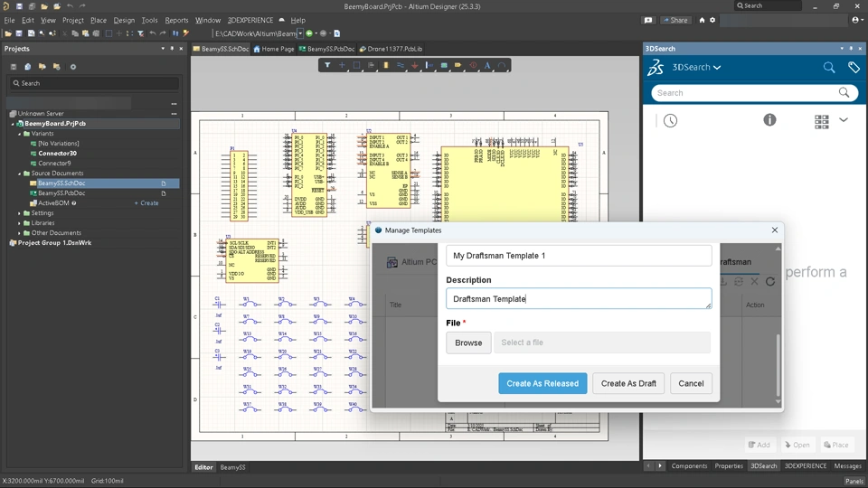Choose the place arc tool in active bar
This screenshot has height=488, width=868.
(502, 65)
